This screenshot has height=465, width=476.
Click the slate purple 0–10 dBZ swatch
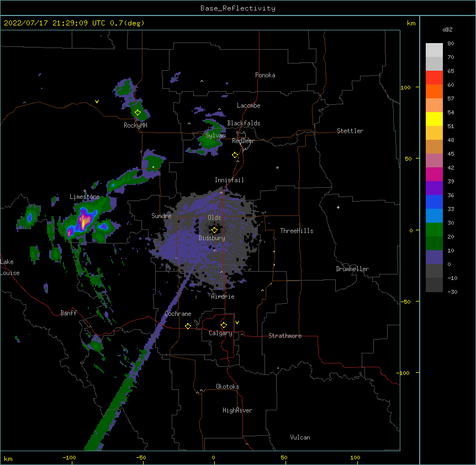click(x=434, y=257)
